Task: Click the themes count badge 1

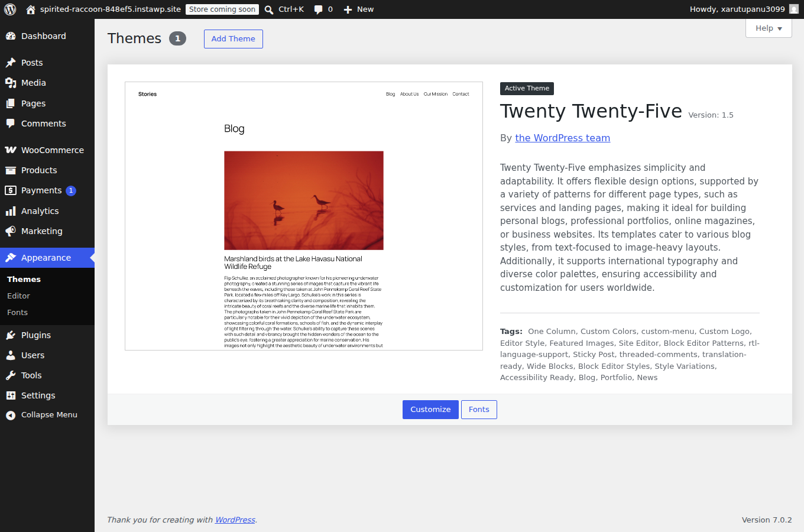Action: coord(177,38)
